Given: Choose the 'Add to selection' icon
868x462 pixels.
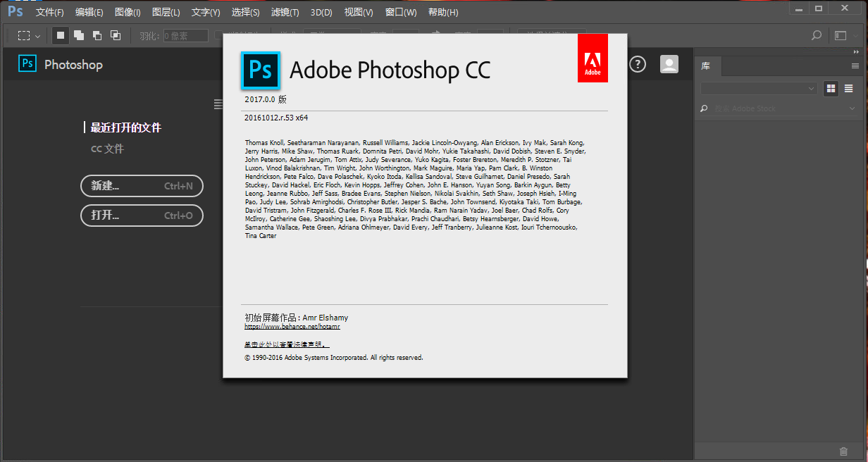Looking at the screenshot, I should 79,35.
